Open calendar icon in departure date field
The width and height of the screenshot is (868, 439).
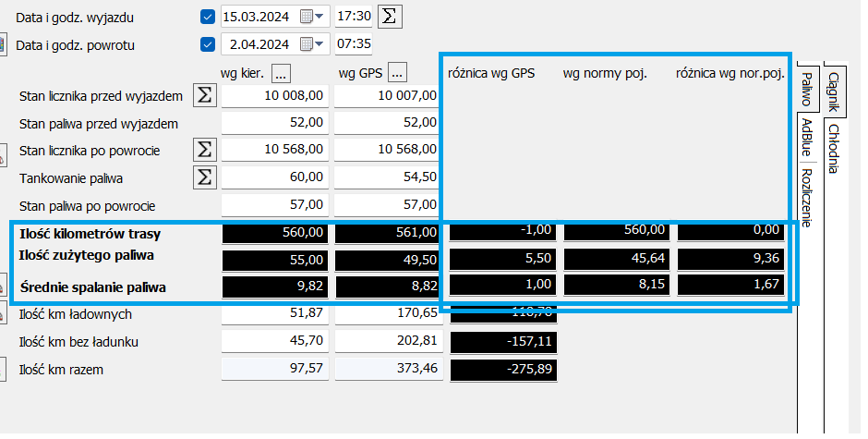[306, 17]
